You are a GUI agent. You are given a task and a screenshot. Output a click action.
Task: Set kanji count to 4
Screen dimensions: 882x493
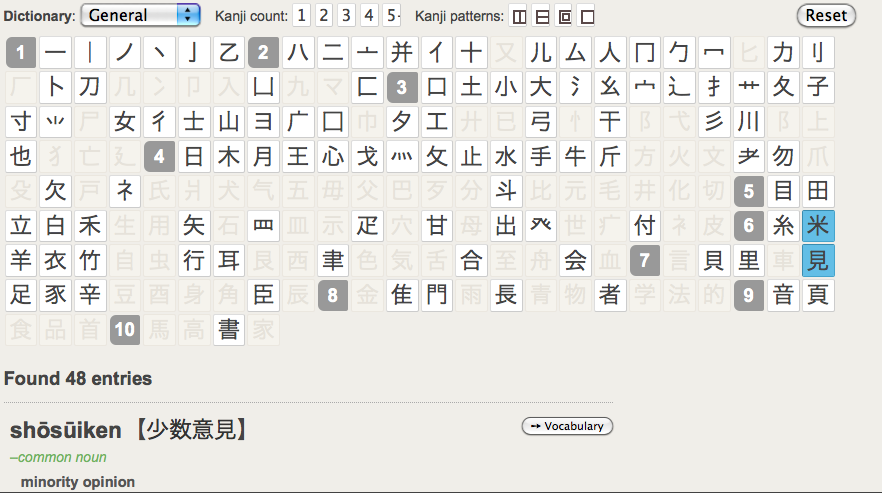pyautogui.click(x=369, y=15)
